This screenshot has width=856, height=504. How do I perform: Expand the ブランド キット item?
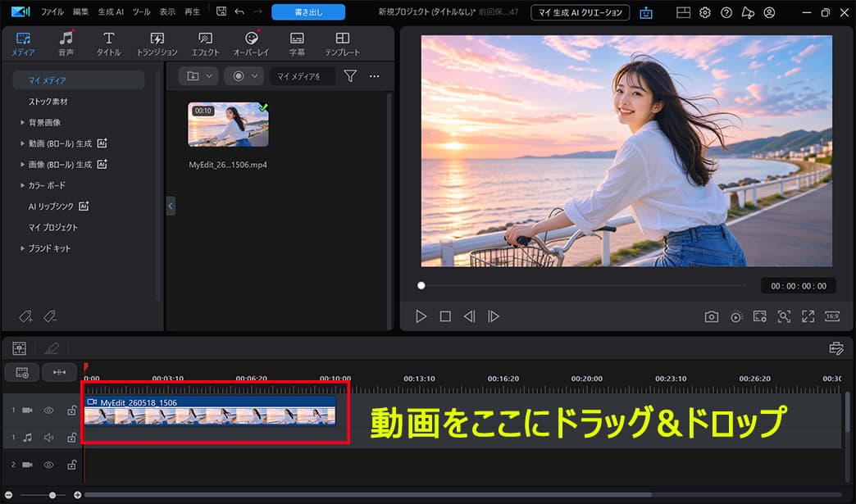pos(22,248)
